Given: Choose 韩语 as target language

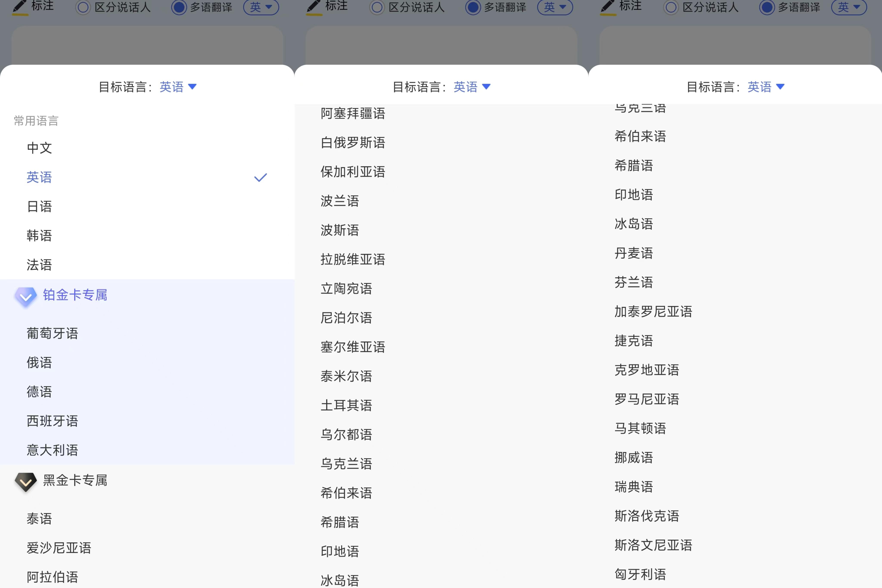Looking at the screenshot, I should 39,235.
